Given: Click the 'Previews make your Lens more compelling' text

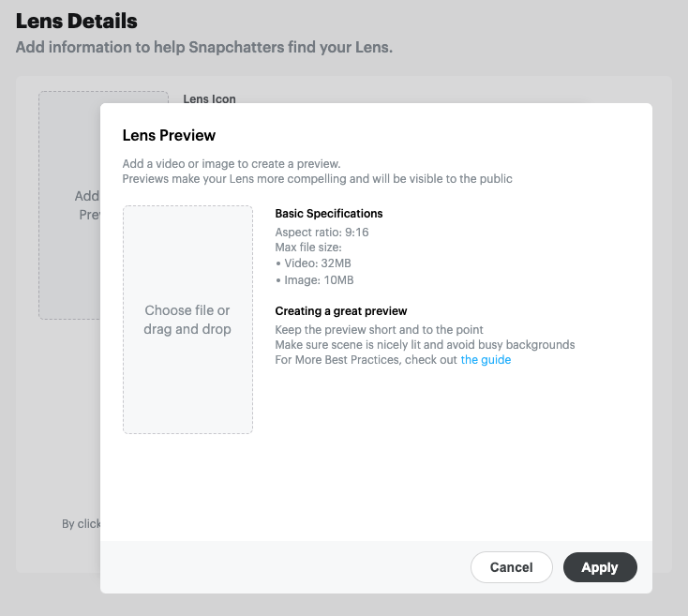Looking at the screenshot, I should click(317, 178).
